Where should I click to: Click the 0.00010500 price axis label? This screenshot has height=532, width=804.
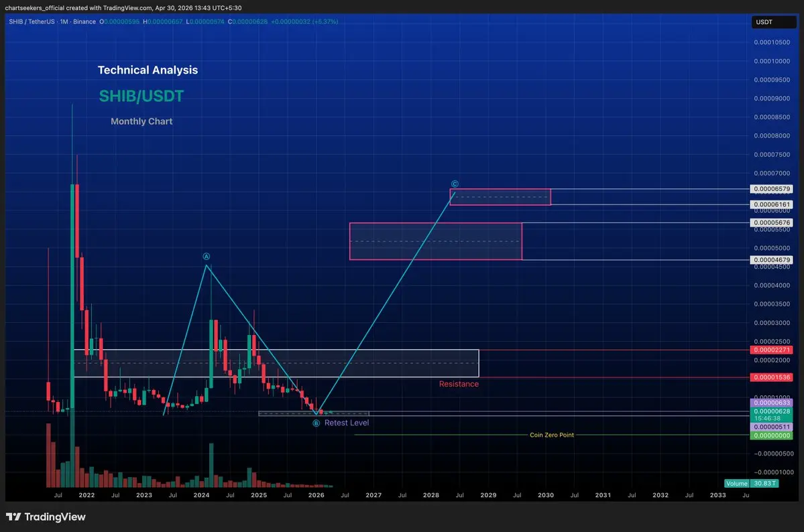click(x=772, y=42)
